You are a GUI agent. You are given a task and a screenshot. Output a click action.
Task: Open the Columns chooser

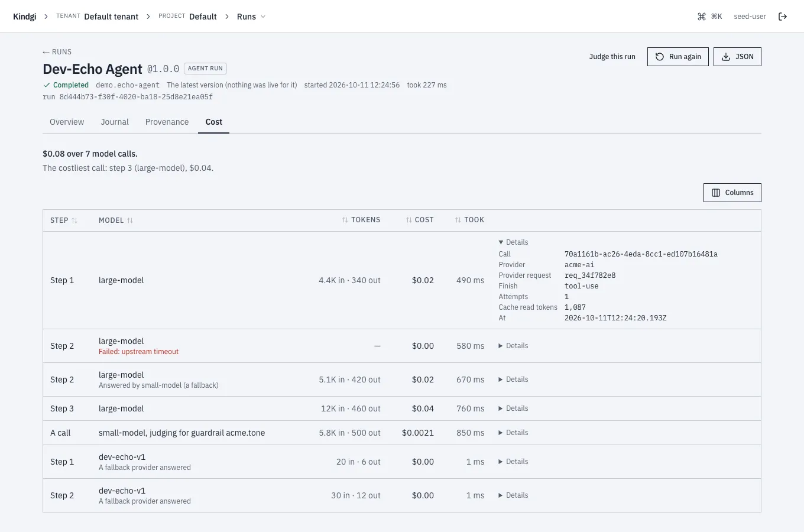(732, 193)
